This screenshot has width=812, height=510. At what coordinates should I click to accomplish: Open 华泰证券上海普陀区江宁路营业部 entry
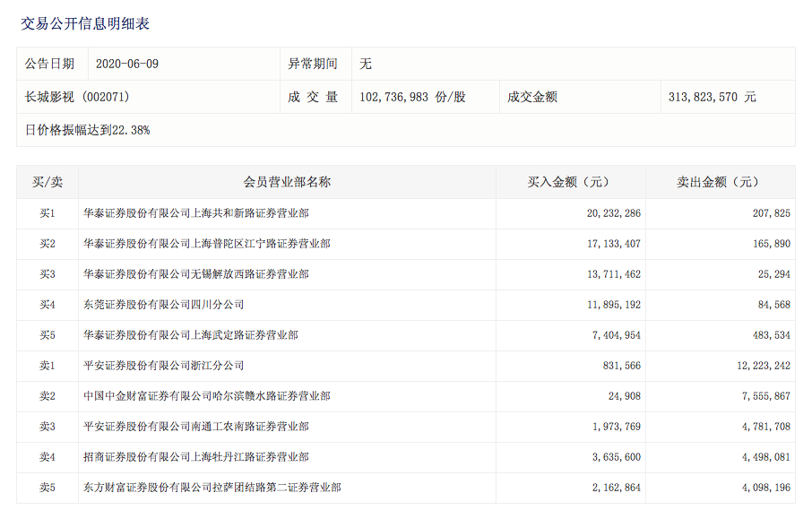coord(207,244)
